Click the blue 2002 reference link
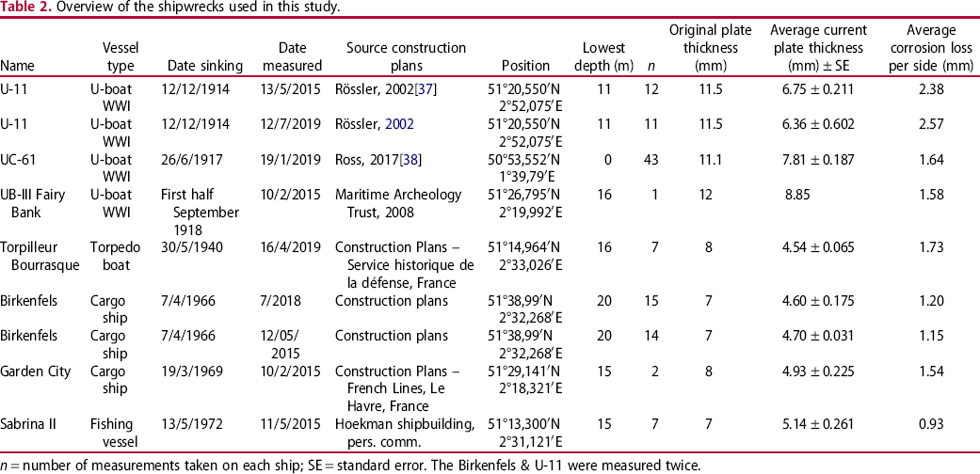The width and height of the screenshot is (980, 474). point(399,124)
